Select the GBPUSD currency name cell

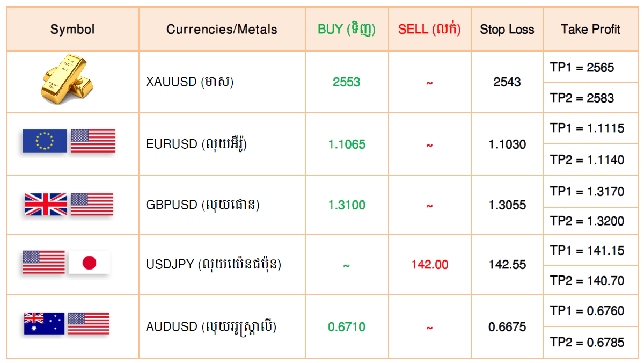coord(222,205)
